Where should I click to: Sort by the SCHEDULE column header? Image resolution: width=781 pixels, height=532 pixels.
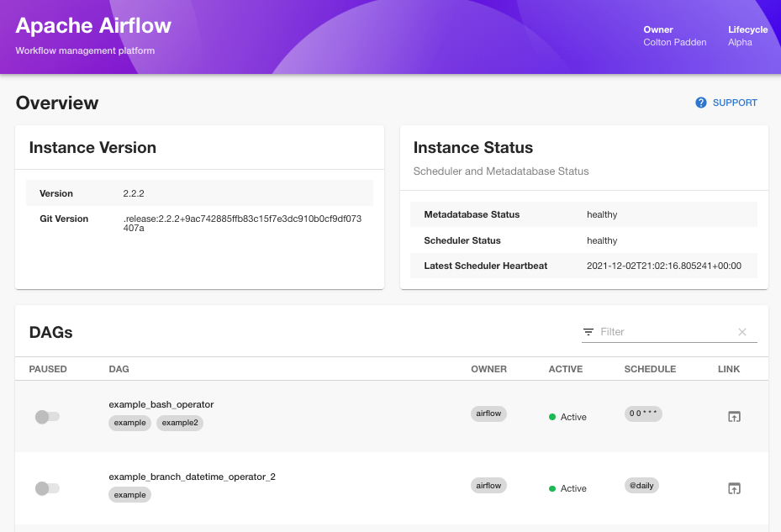point(650,369)
